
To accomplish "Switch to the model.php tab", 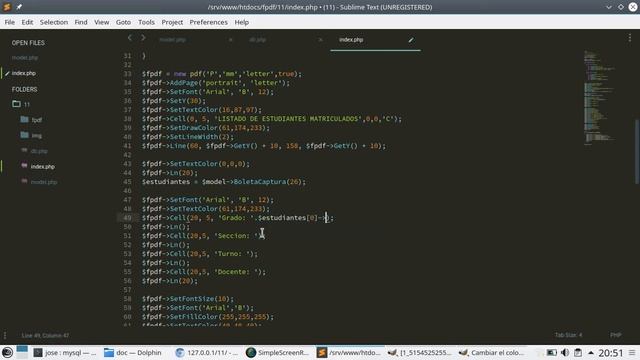I will pos(173,40).
